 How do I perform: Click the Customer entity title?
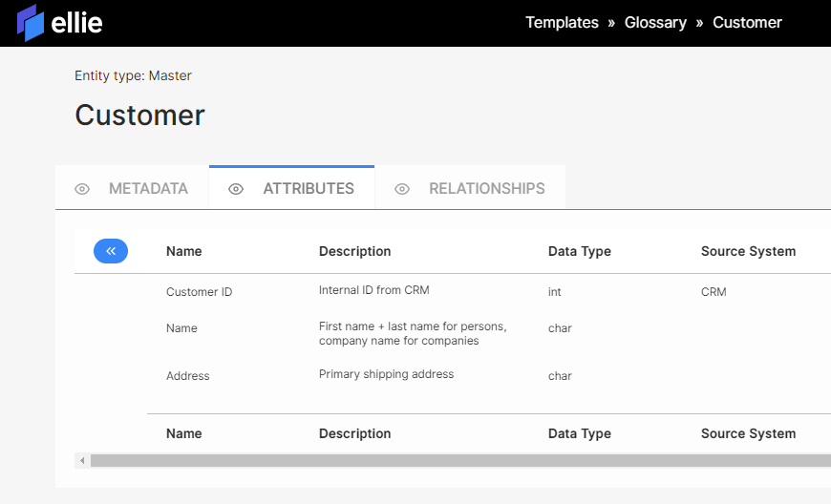[x=139, y=115]
